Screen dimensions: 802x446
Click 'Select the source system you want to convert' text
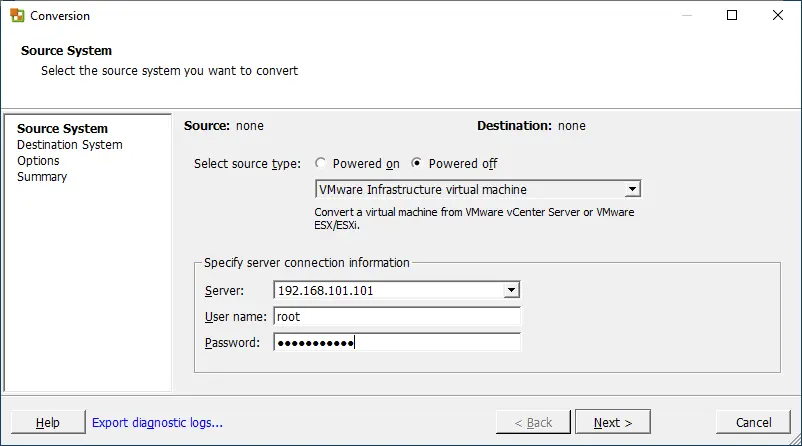tap(169, 71)
